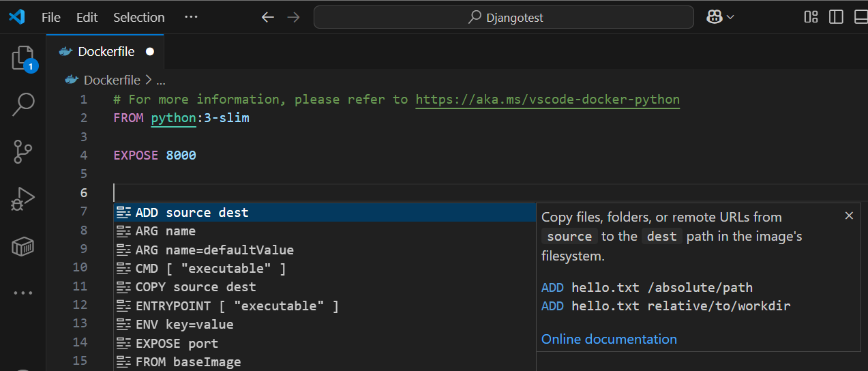Viewport: 868px width, 371px height.
Task: Expand the hidden menu bar items ellipsis
Action: tap(191, 17)
